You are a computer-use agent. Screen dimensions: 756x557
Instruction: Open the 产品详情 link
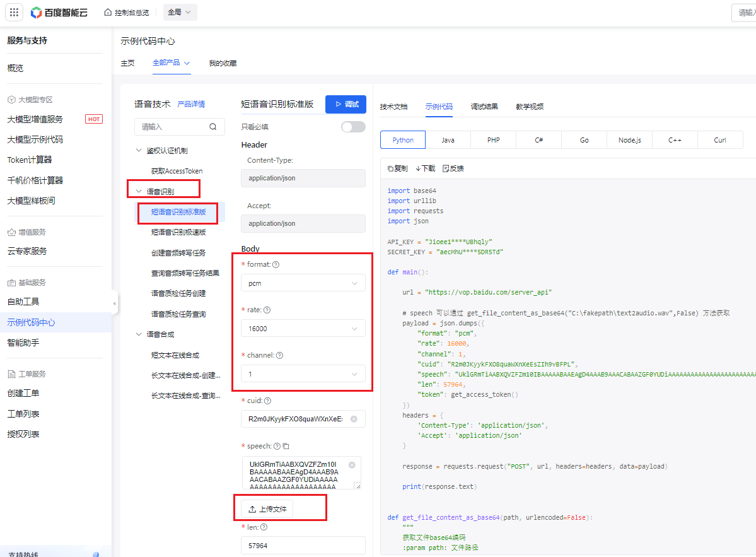click(x=191, y=104)
